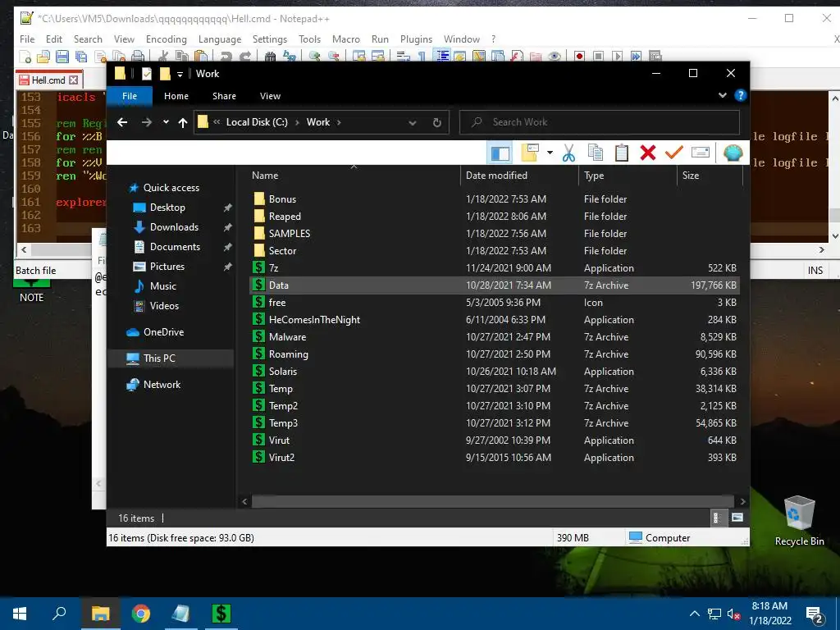840x630 pixels.
Task: Close the Hell.cmd tab in Notepad++
Action: point(74,80)
